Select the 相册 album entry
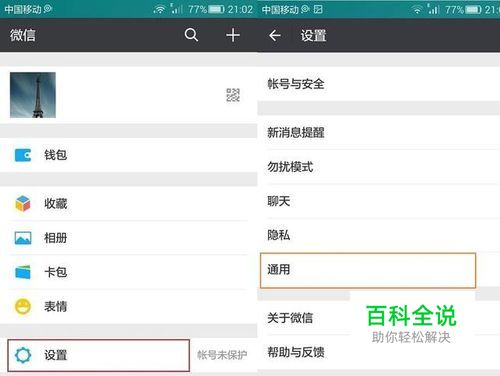500x376 pixels. 129,238
